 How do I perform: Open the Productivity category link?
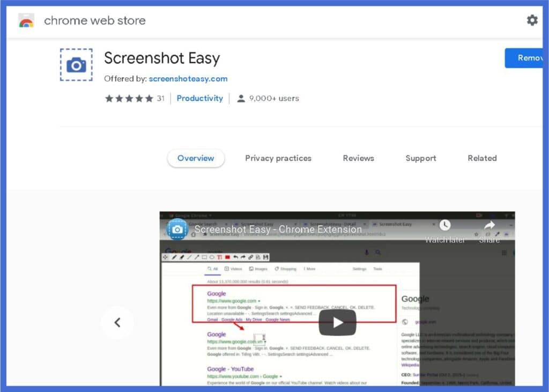199,98
